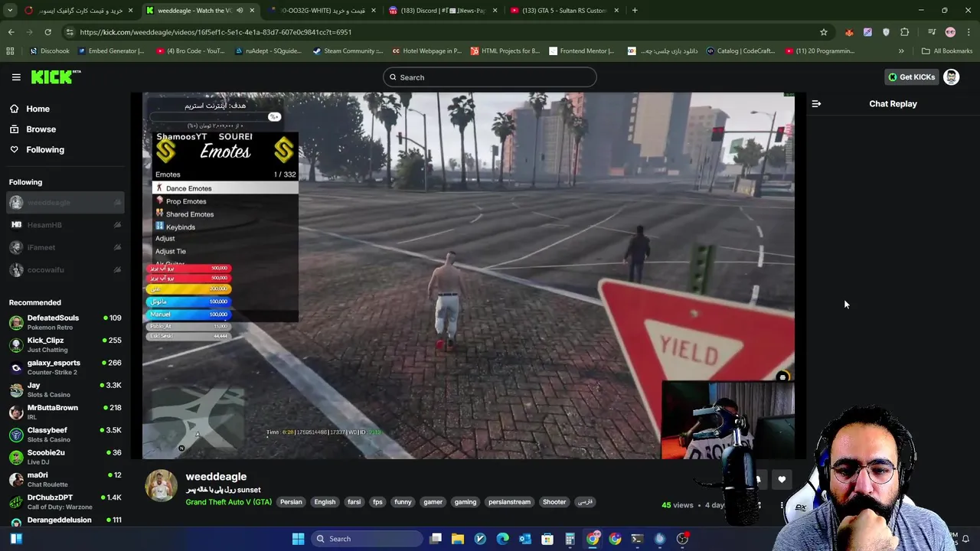Select the Shooter tag

(554, 502)
